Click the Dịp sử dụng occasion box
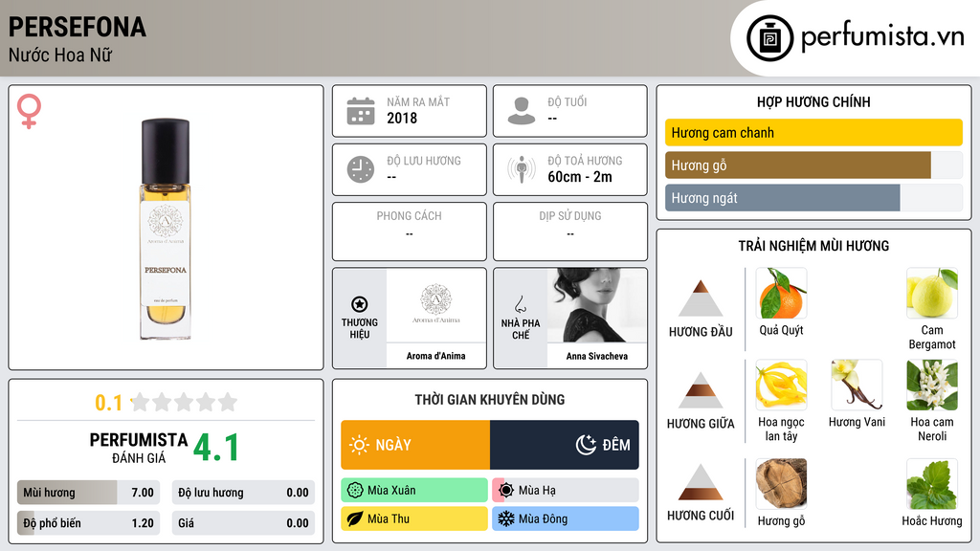 pos(570,231)
